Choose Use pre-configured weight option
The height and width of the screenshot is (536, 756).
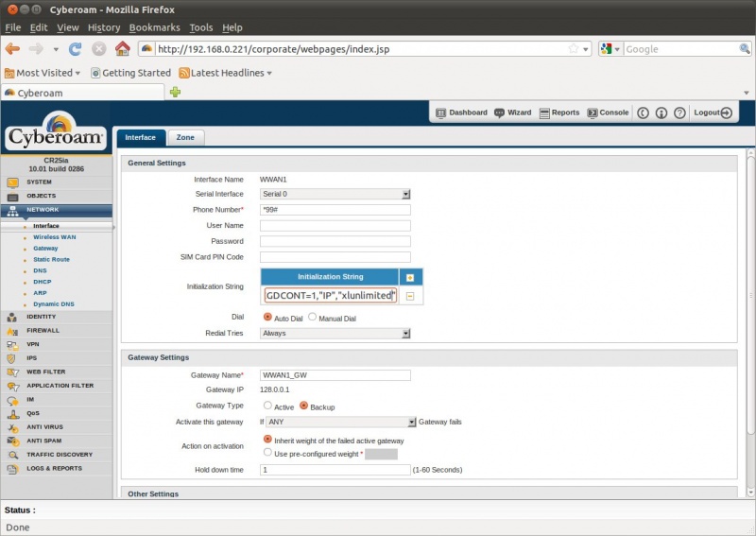(x=267, y=453)
